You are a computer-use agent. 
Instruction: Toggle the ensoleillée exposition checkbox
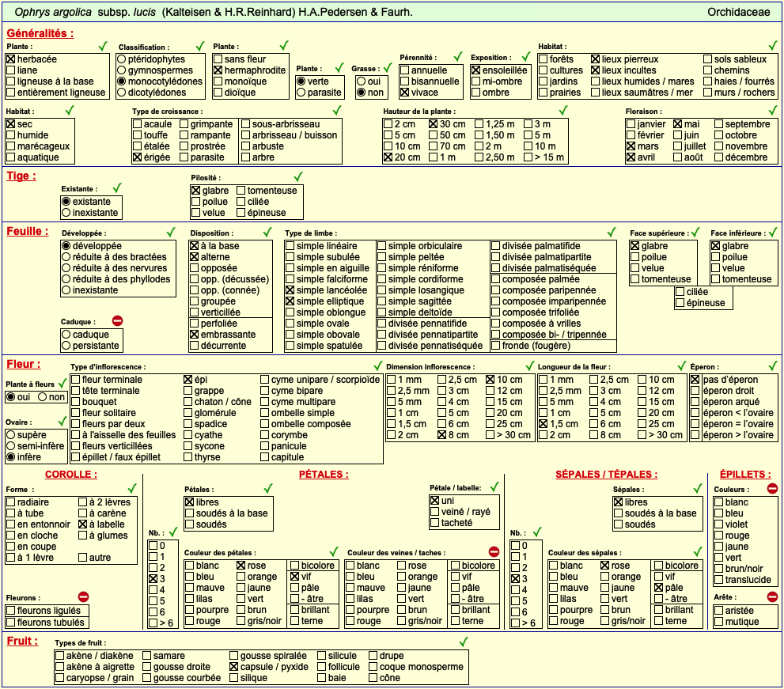click(476, 70)
